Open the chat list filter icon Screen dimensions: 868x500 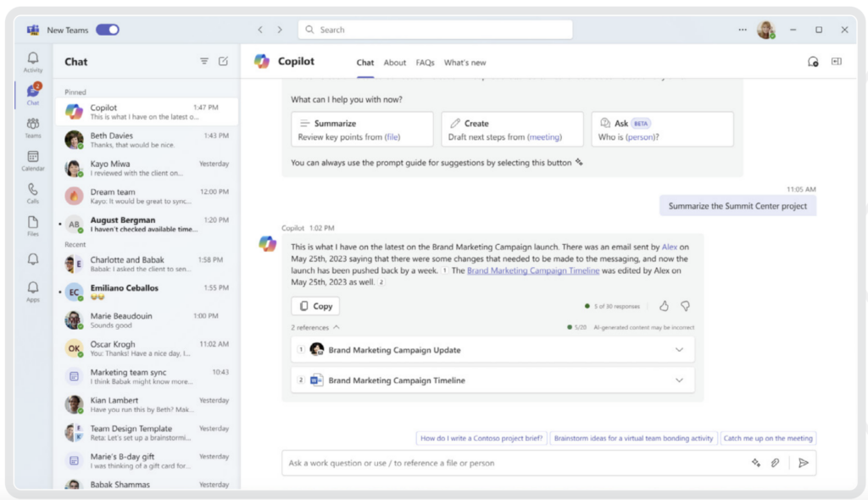[204, 62]
